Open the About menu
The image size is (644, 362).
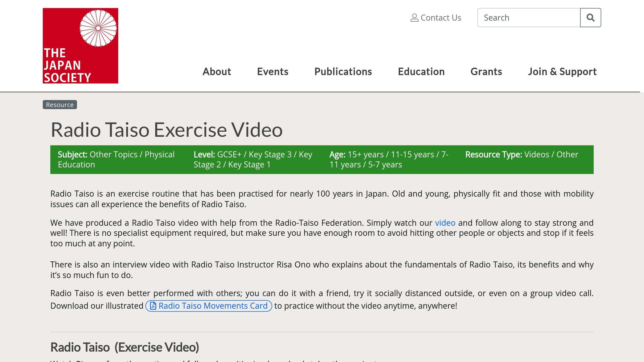[x=217, y=72]
